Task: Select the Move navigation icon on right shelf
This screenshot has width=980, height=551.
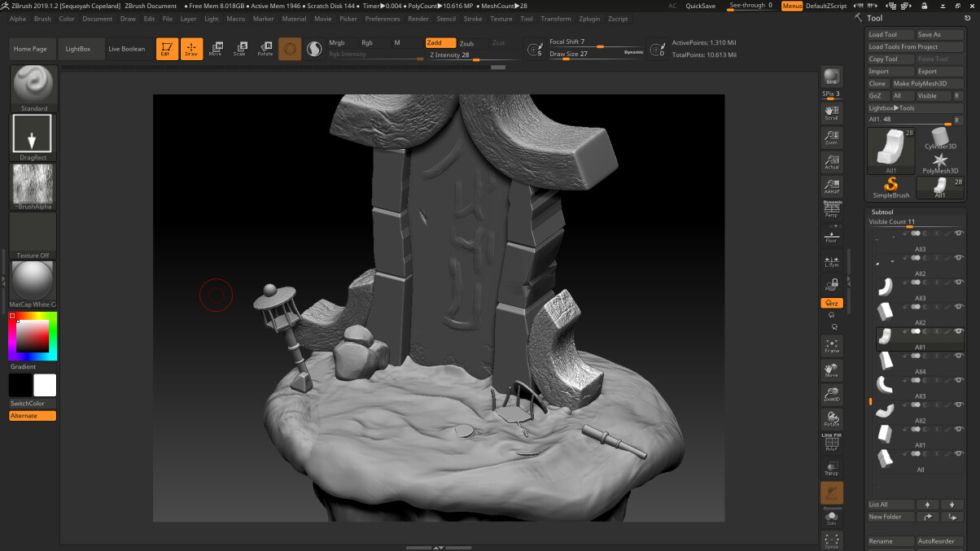Action: tap(831, 370)
